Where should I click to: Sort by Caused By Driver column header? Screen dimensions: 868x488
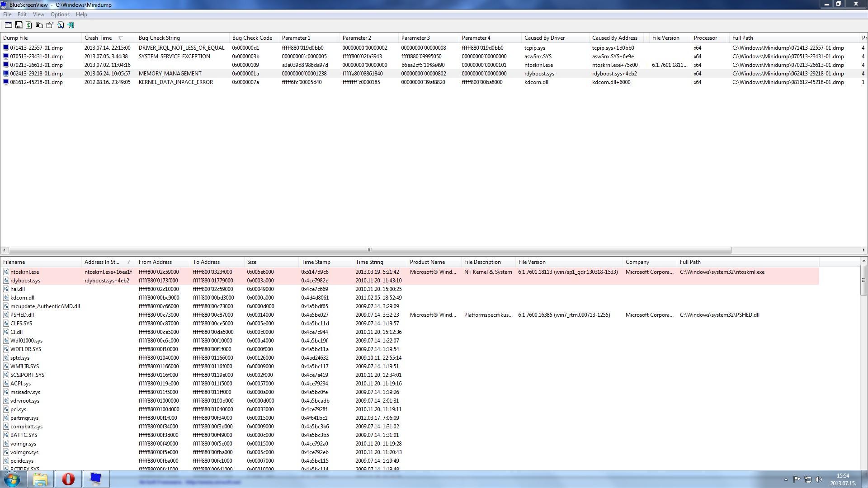[x=555, y=38]
